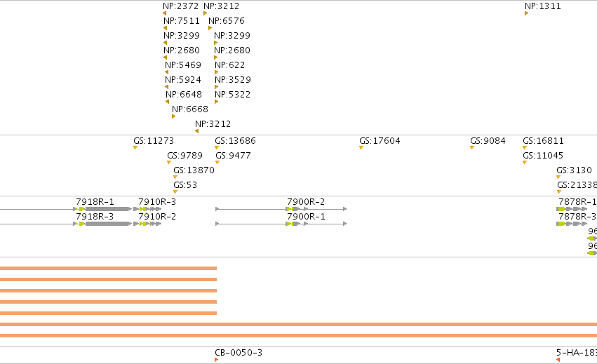Select the NP:6668 arrow marker
The image size is (597, 364).
pos(173,116)
